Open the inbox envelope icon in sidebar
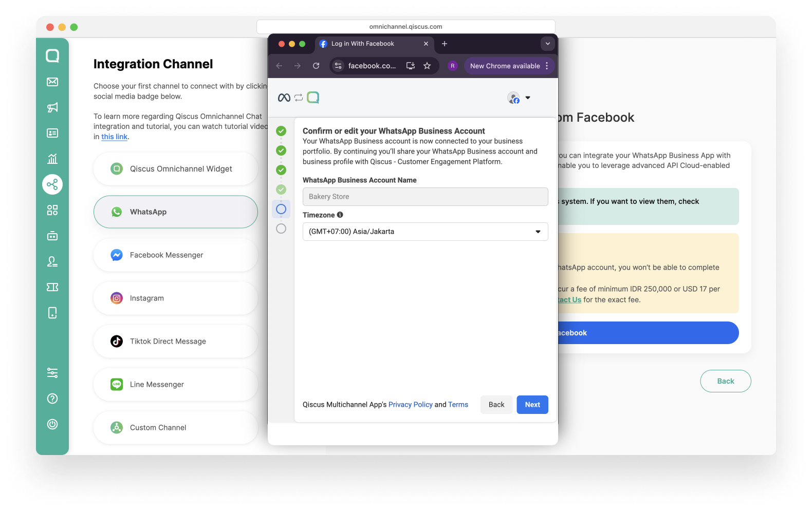 tap(52, 82)
